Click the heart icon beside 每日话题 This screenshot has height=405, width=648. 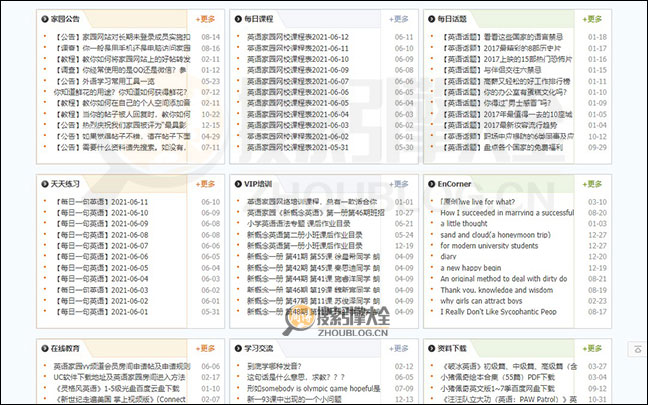point(430,18)
